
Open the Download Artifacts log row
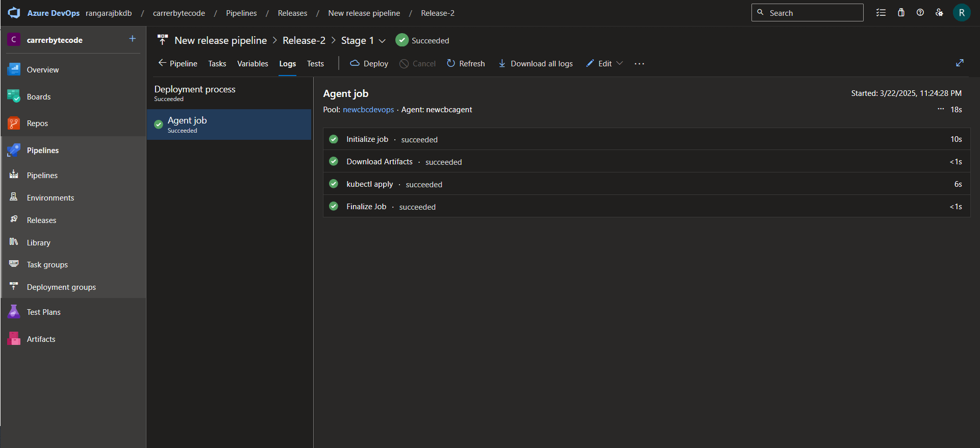(646, 162)
